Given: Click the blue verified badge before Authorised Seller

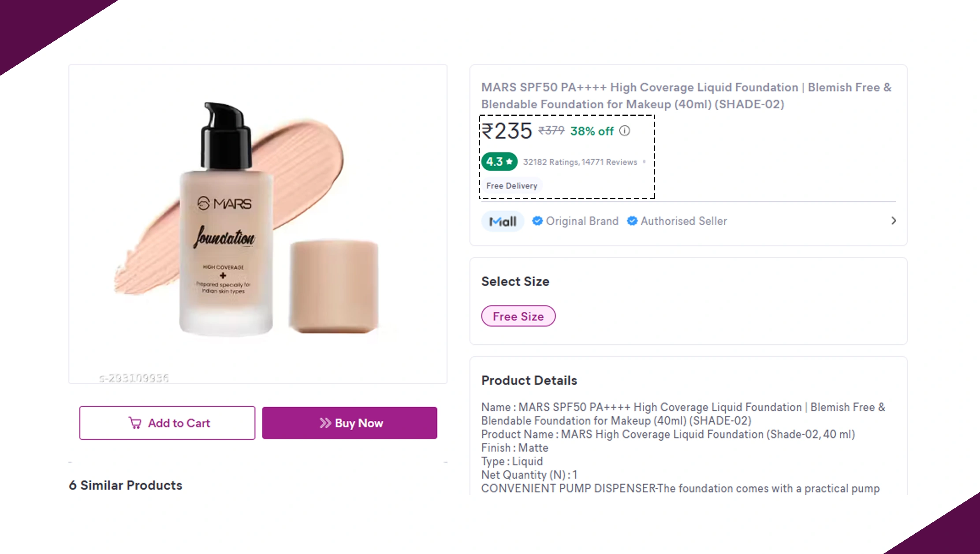Looking at the screenshot, I should (x=632, y=221).
